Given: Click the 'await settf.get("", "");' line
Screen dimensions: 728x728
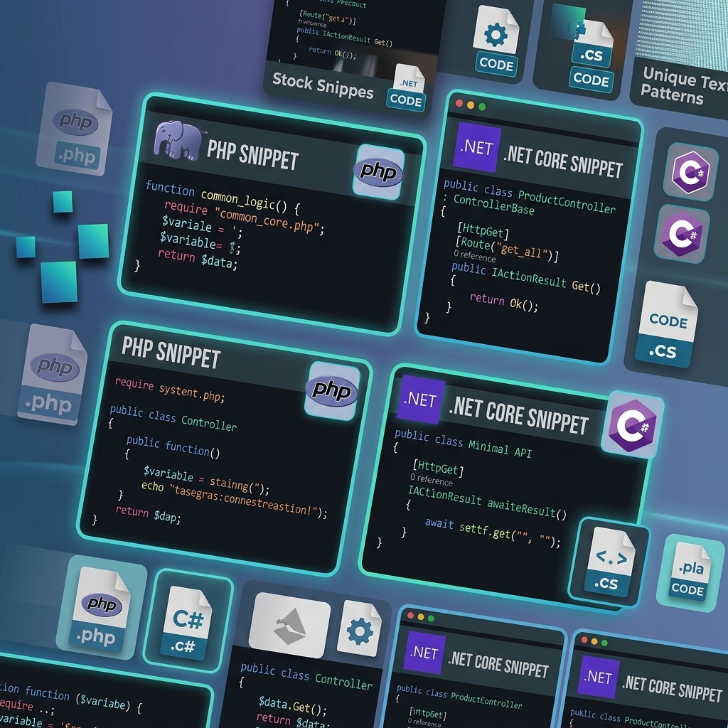Looking at the screenshot, I should (493, 533).
